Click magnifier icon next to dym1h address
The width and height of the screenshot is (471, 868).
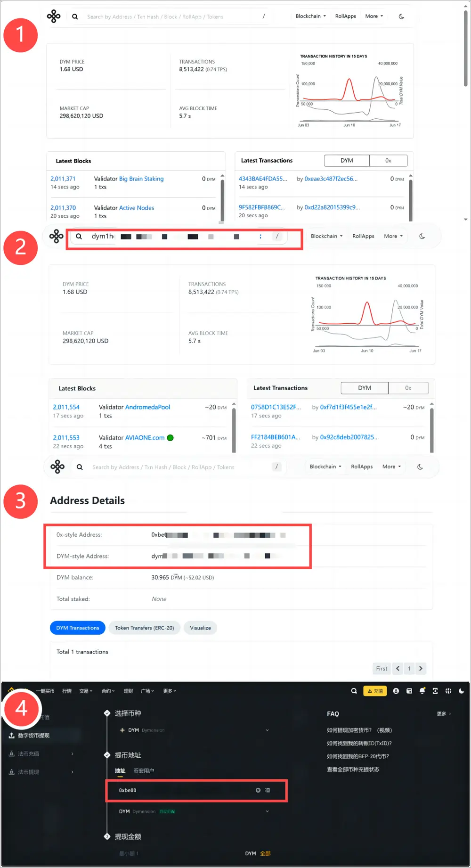click(79, 236)
